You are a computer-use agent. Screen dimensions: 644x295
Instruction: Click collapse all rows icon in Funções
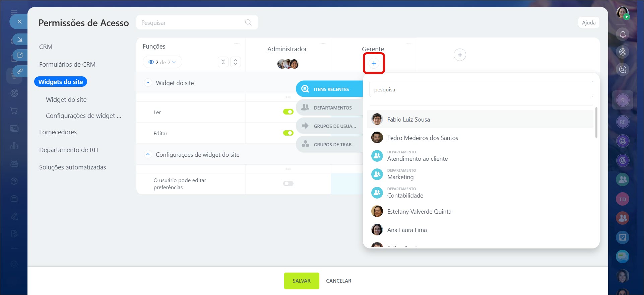coord(223,62)
